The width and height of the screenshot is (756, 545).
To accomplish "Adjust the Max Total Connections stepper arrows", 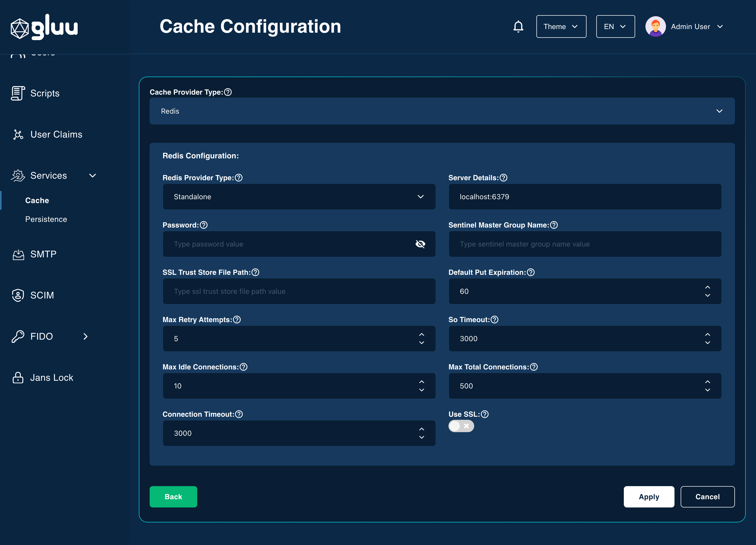I will (x=707, y=386).
